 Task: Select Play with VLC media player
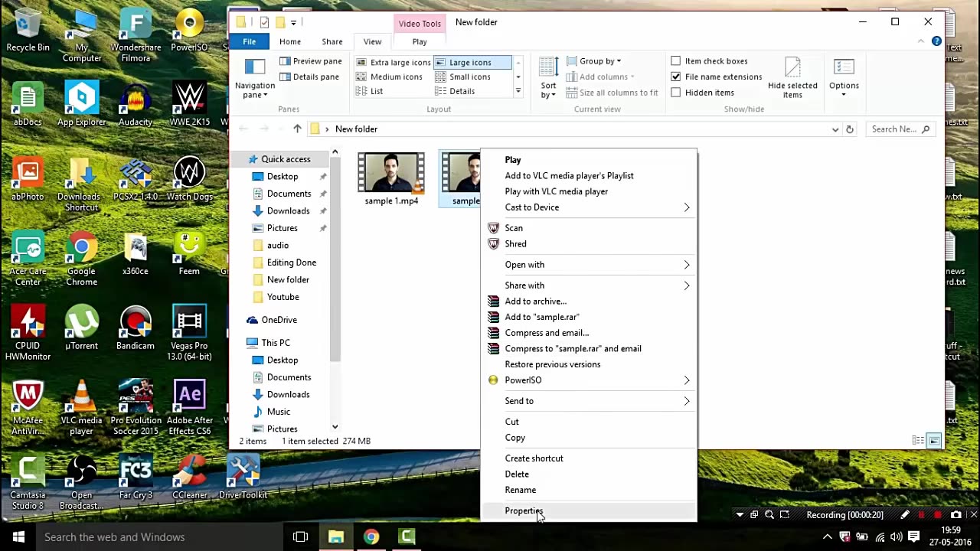coord(590,191)
